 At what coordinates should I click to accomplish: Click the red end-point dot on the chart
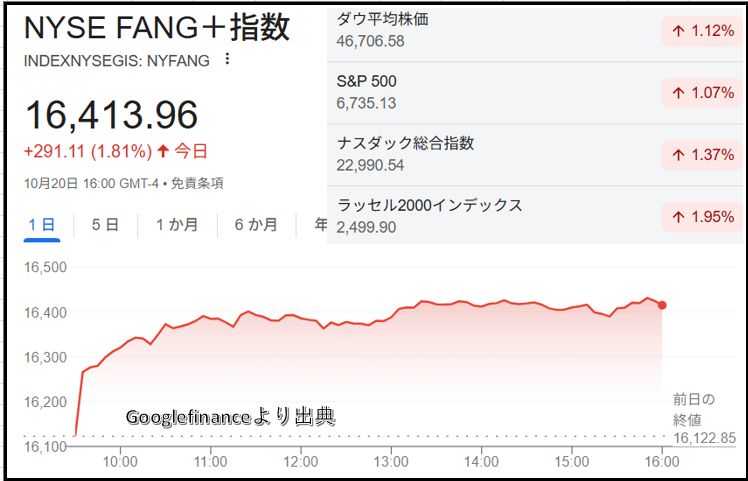click(662, 305)
